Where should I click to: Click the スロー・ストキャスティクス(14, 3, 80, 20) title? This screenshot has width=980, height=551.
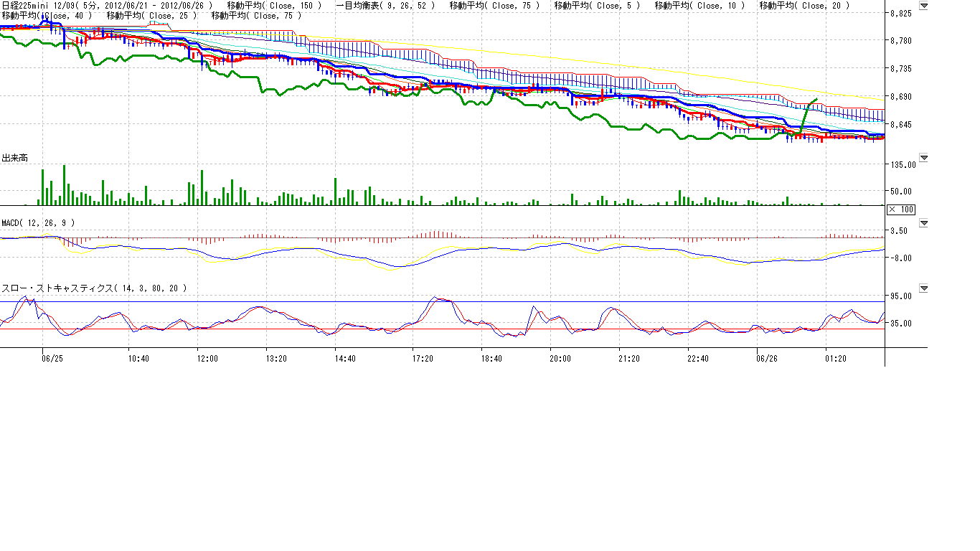(94, 288)
